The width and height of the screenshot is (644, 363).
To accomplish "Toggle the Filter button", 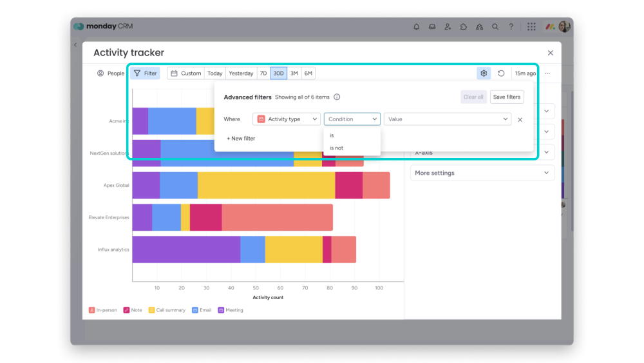I will [146, 73].
